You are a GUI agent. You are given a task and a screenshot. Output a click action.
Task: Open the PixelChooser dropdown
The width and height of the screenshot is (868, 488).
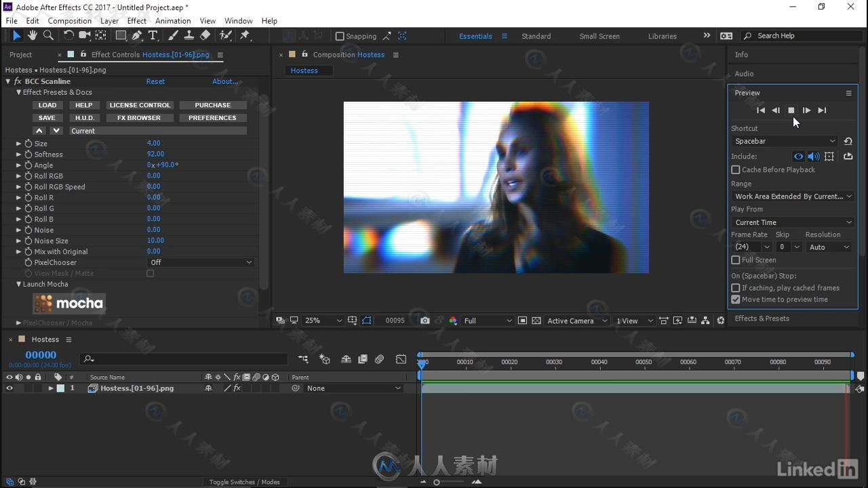(x=201, y=262)
